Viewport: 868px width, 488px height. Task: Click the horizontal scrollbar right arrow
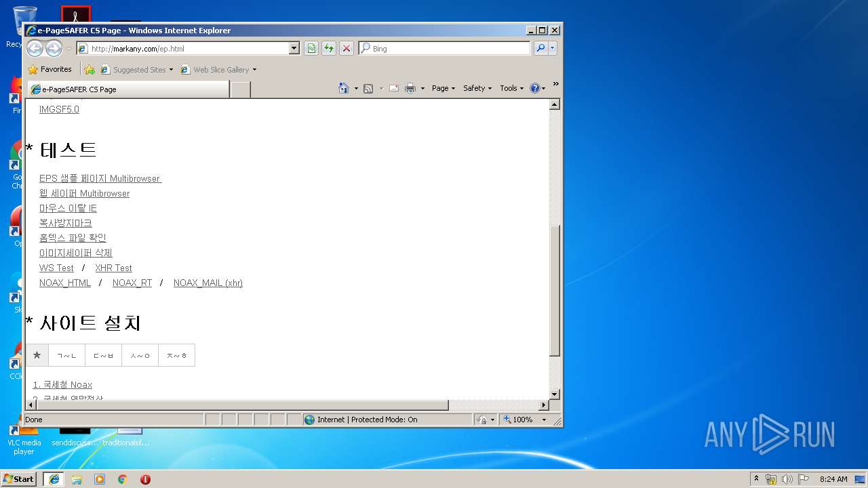[543, 405]
